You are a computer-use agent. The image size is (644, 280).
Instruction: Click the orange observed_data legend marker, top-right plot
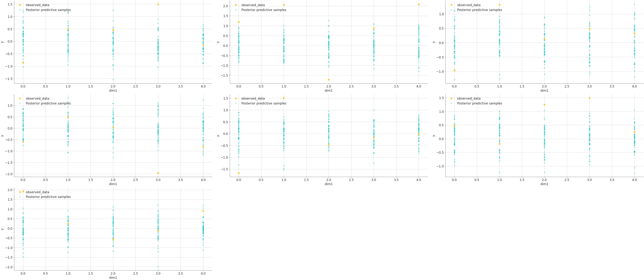point(451,5)
